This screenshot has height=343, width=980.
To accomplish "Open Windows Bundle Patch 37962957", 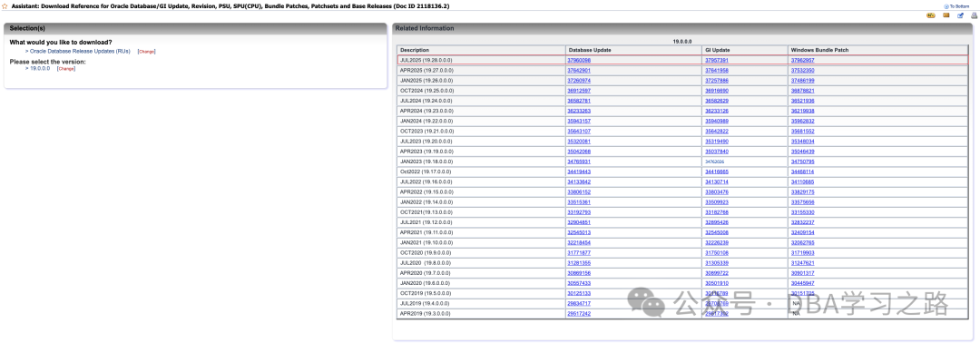I will (x=802, y=60).
